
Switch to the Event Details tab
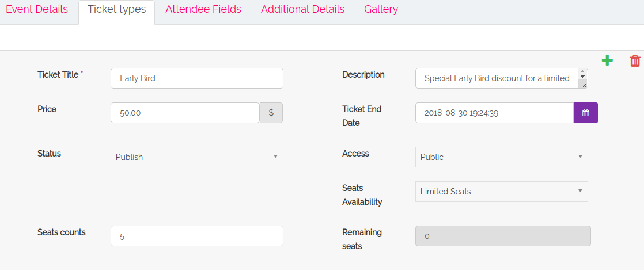click(37, 9)
